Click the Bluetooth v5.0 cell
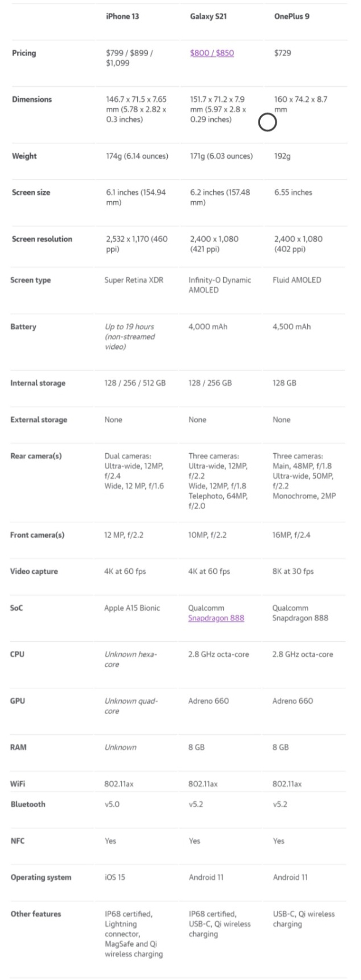Screen dimensions: 361x980 point(112,804)
